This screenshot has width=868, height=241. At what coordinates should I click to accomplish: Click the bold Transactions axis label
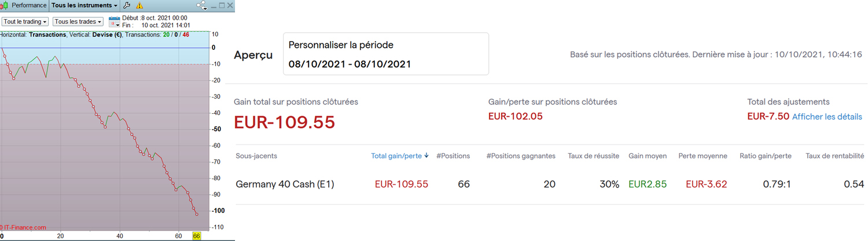(x=47, y=35)
